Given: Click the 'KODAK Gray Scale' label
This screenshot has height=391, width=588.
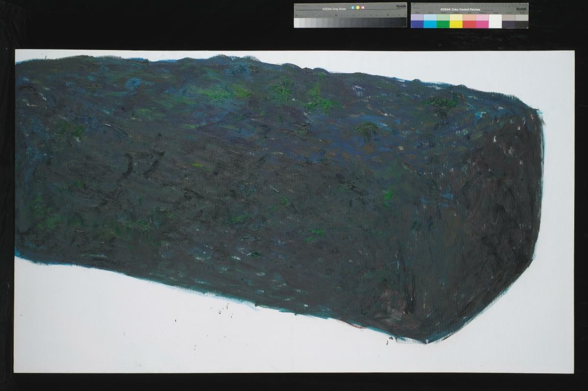Looking at the screenshot, I should pyautogui.click(x=334, y=9).
